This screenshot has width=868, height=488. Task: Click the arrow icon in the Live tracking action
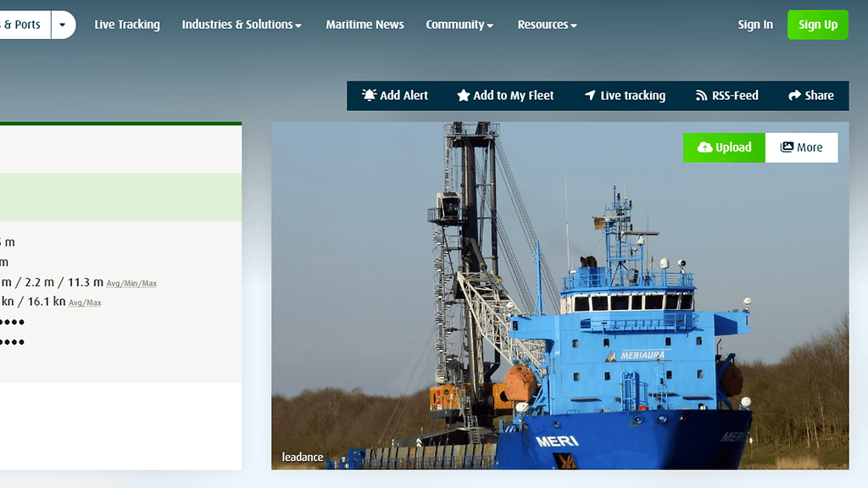[590, 96]
